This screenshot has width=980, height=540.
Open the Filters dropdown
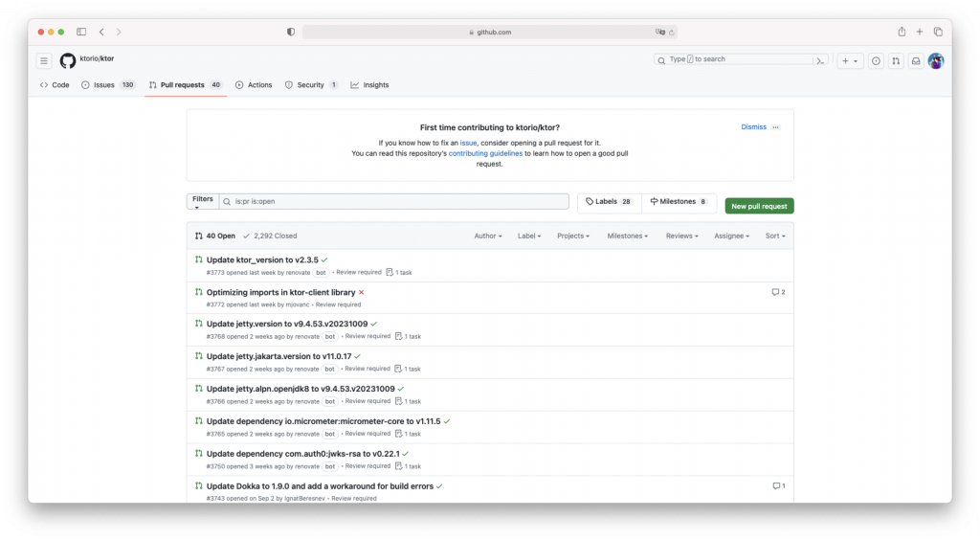203,201
